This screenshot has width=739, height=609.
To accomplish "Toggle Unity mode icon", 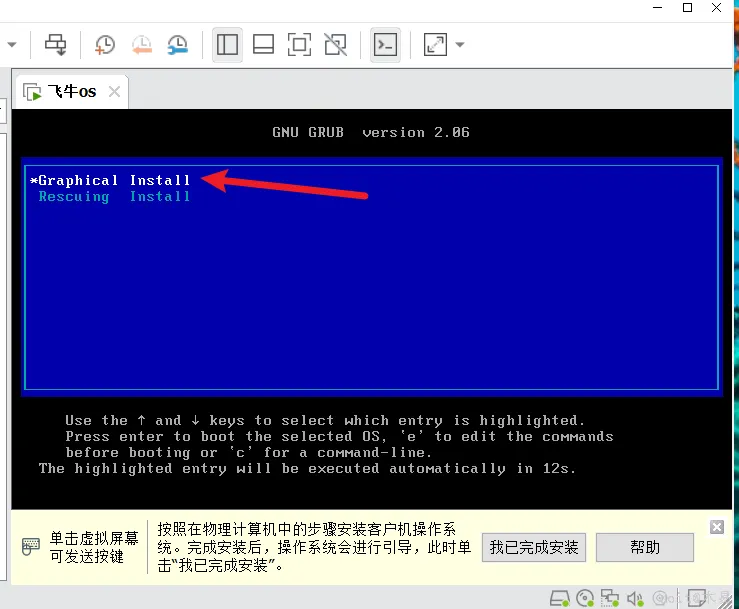I will point(336,45).
